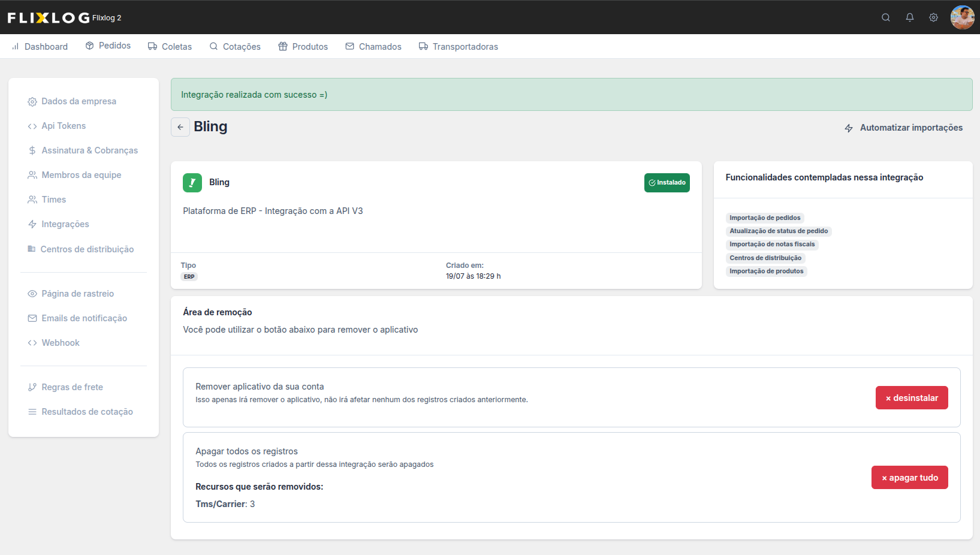Image resolution: width=980 pixels, height=555 pixels.
Task: Click people icon beside Times
Action: tap(32, 200)
